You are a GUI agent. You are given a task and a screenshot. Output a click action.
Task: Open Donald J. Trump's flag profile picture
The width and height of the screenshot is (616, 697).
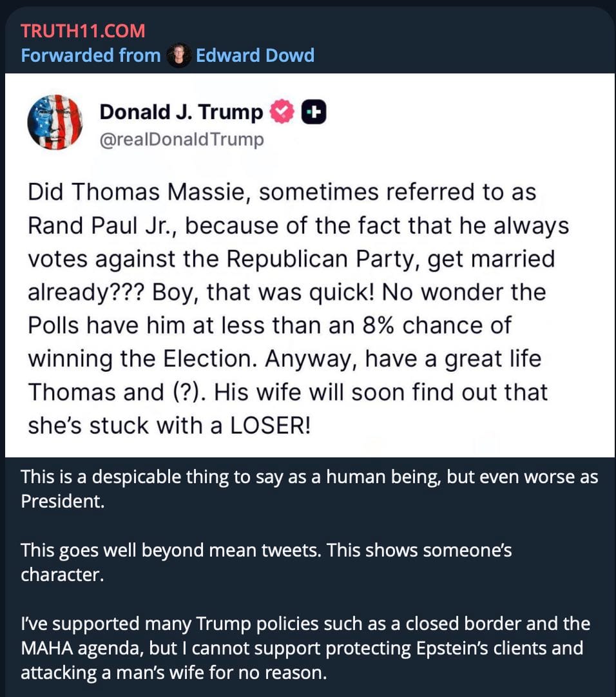tap(55, 122)
